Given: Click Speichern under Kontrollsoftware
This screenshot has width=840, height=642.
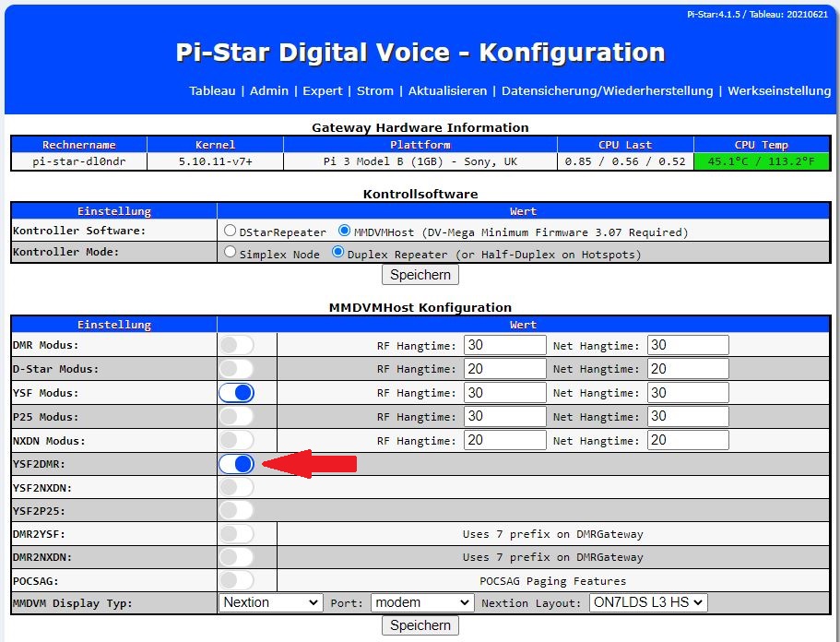Looking at the screenshot, I should coord(420,275).
